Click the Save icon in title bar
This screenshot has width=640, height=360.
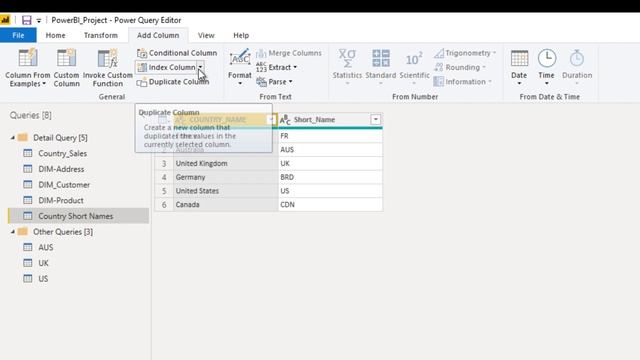pyautogui.click(x=27, y=20)
